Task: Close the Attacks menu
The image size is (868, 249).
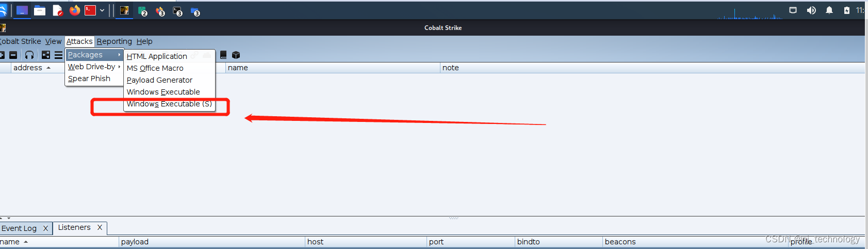Action: coord(79,41)
